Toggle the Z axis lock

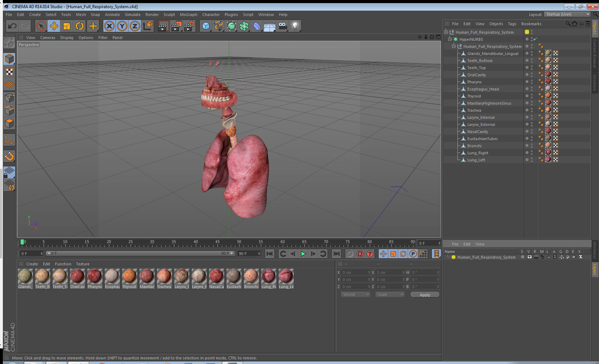click(135, 26)
